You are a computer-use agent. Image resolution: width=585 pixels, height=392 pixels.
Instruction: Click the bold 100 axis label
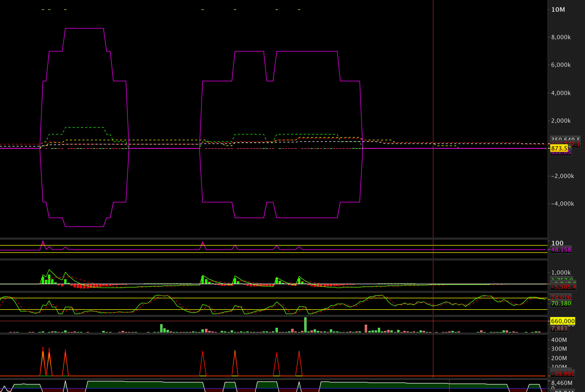coord(557,243)
